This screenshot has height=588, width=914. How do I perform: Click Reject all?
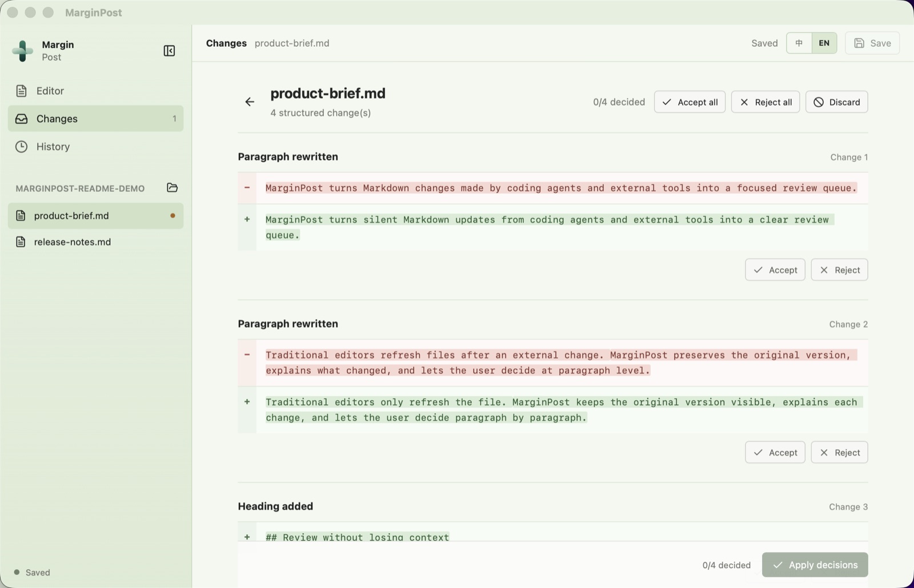tap(765, 102)
